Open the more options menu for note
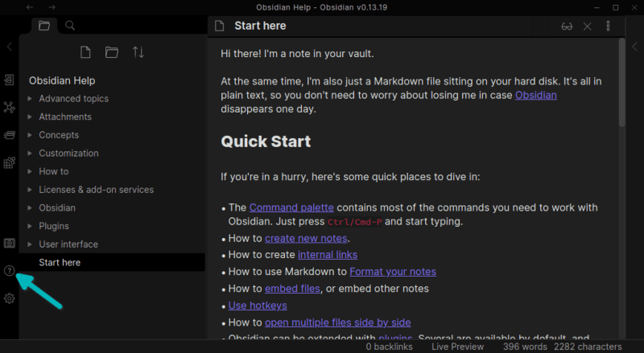 pos(606,26)
